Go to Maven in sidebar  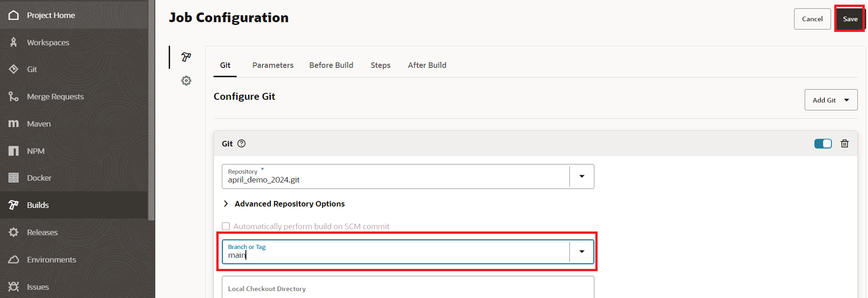point(39,124)
